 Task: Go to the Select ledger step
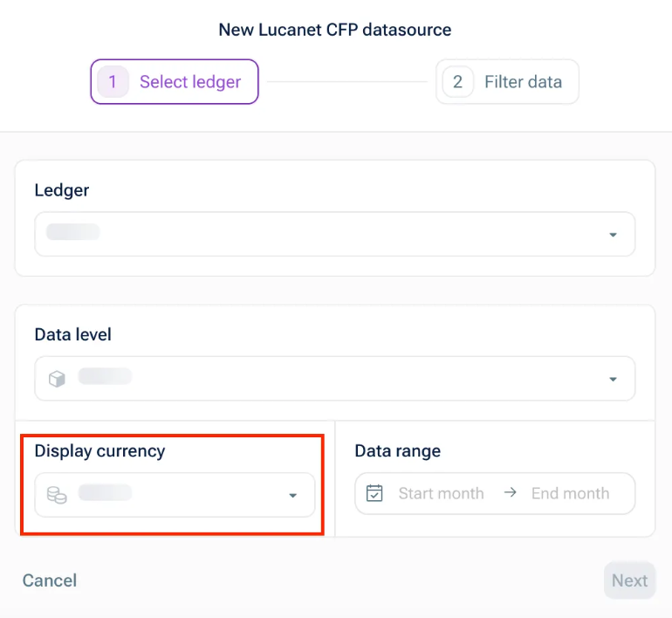click(x=189, y=82)
